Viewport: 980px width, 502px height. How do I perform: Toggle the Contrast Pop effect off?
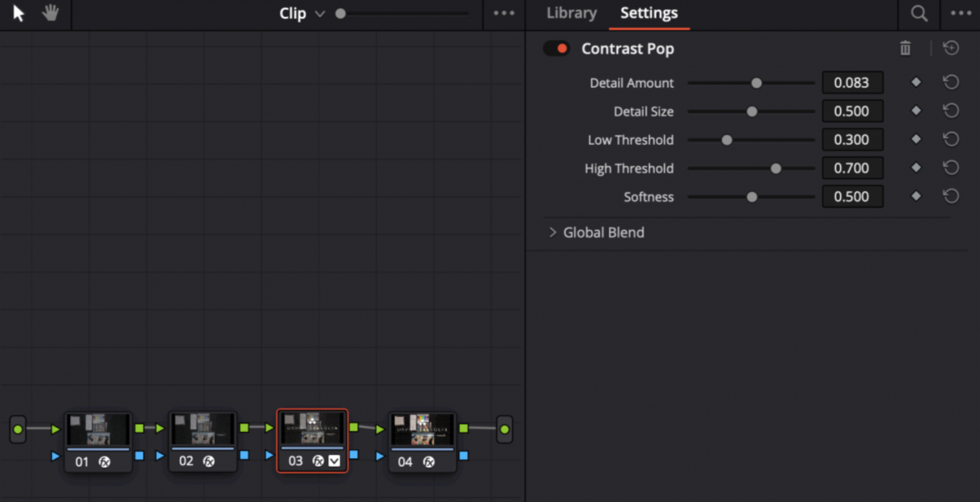click(556, 48)
